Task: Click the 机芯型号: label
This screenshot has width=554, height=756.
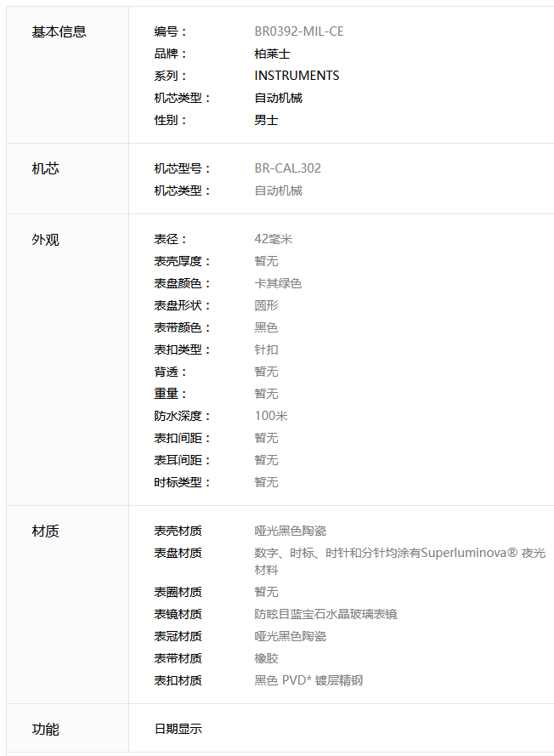Action: click(183, 168)
